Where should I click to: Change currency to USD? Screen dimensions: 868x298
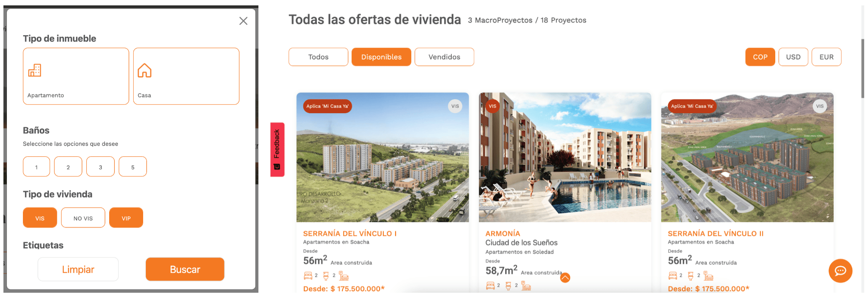793,57
